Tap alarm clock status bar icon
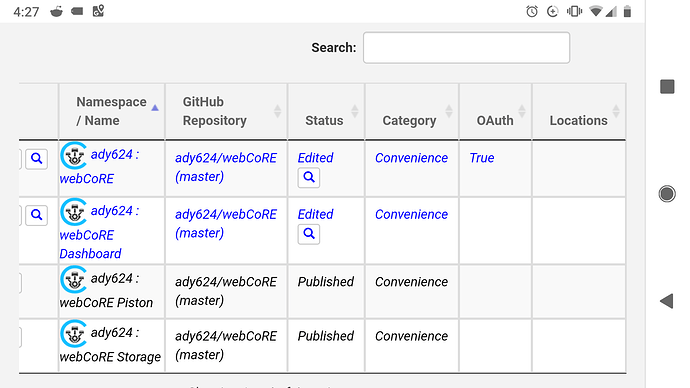Screen dimensions: 690x388 532,11
